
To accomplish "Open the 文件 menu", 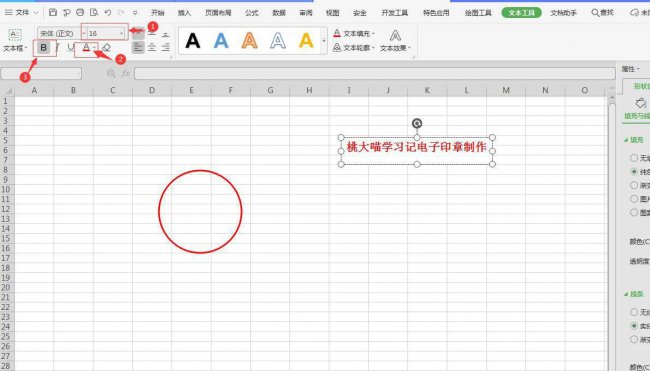I will 22,12.
